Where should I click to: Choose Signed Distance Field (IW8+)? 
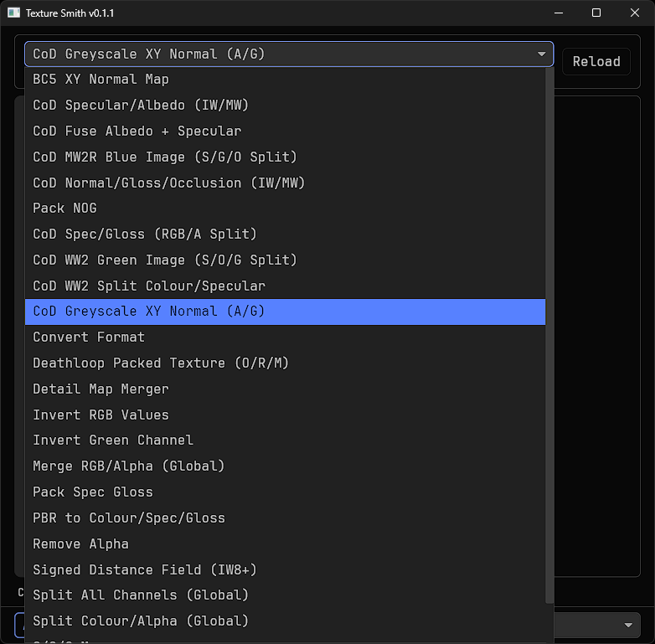(286, 570)
